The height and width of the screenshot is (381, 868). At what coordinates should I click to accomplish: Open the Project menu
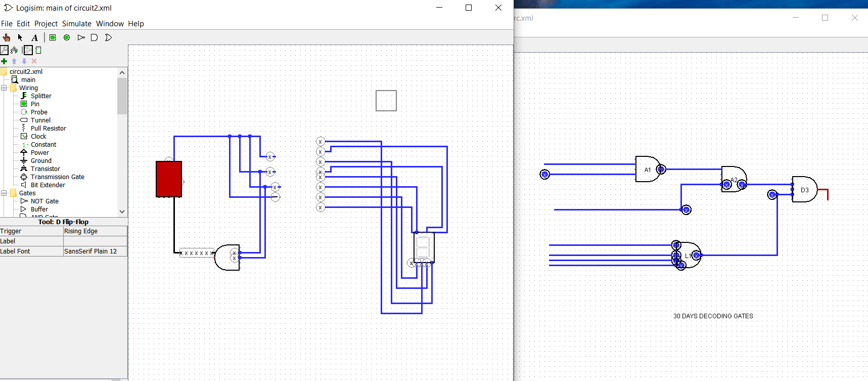pyautogui.click(x=45, y=24)
